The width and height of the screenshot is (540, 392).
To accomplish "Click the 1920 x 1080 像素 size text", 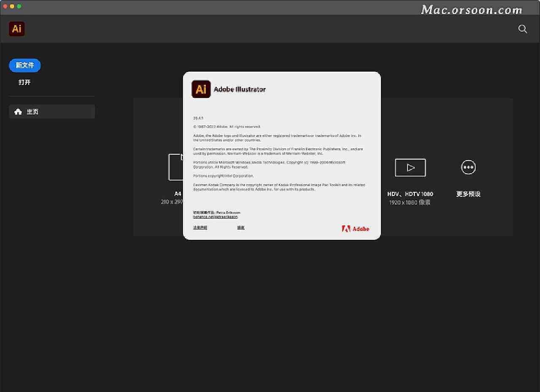I will click(410, 202).
